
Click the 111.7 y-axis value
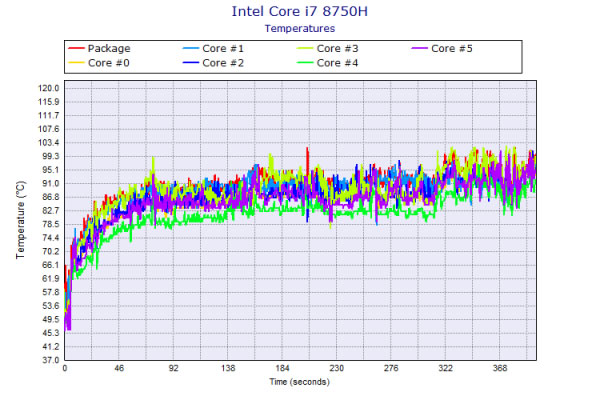coord(49,116)
